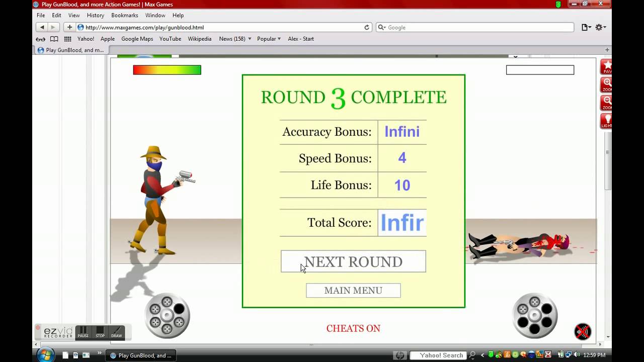Select the Play GunBlood tab
This screenshot has height=362, width=644.
click(x=71, y=50)
